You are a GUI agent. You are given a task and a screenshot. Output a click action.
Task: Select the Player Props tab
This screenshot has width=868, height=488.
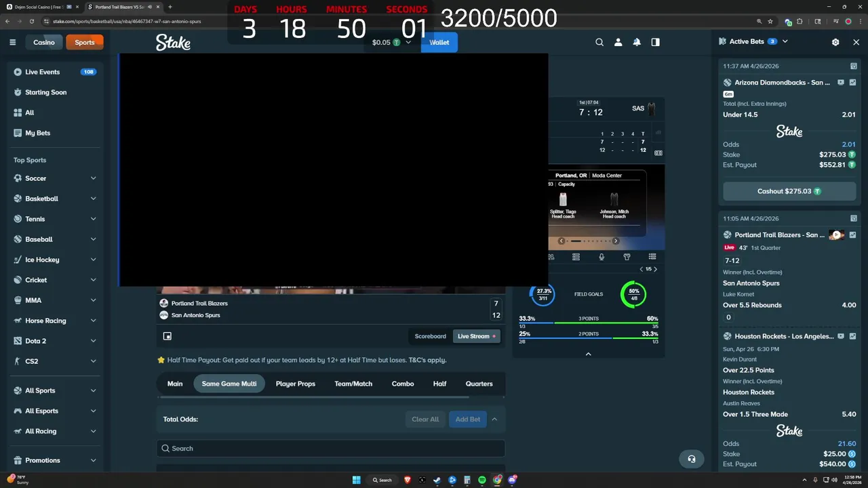tap(296, 384)
